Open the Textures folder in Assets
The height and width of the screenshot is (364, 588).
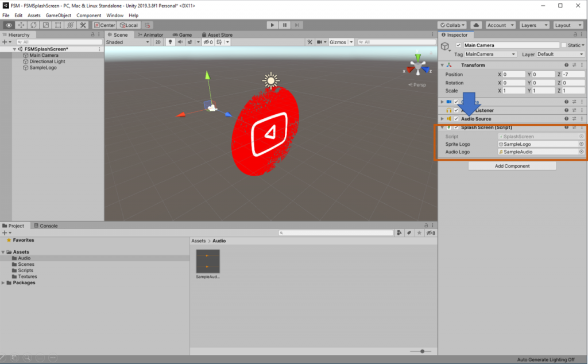[x=28, y=276]
